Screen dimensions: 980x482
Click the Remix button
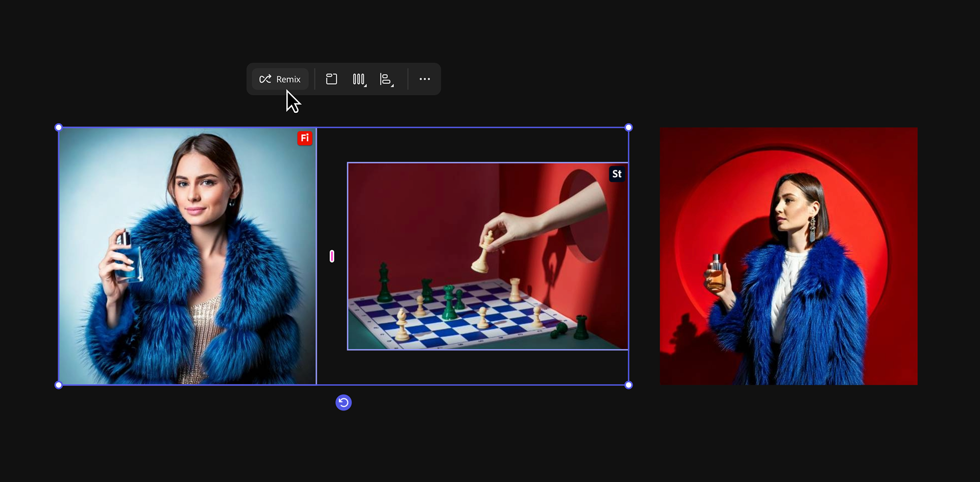click(x=280, y=79)
